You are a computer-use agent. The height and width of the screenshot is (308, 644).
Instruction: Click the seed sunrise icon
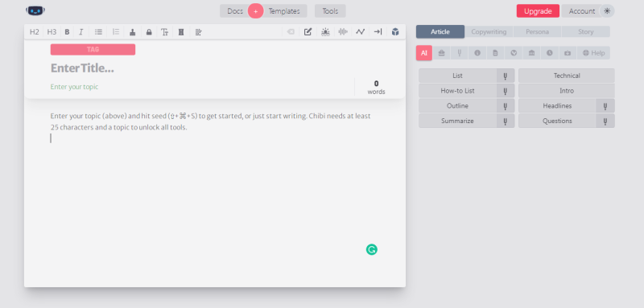pyautogui.click(x=326, y=32)
